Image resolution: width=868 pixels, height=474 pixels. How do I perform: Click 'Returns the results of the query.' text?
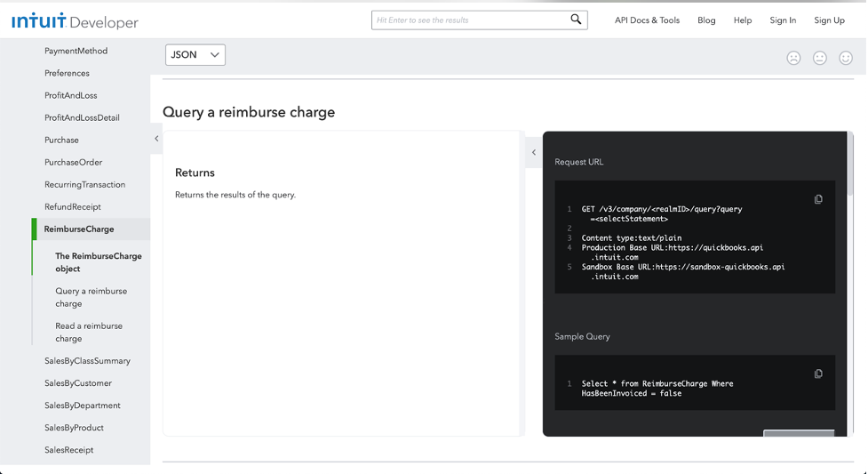[x=235, y=195]
